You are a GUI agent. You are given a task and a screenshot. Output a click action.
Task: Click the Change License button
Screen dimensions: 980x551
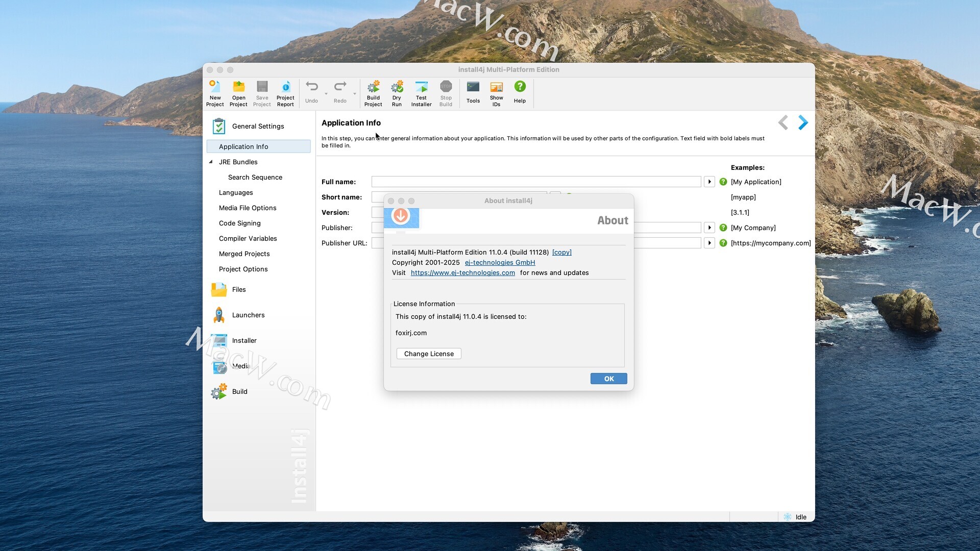pos(429,354)
